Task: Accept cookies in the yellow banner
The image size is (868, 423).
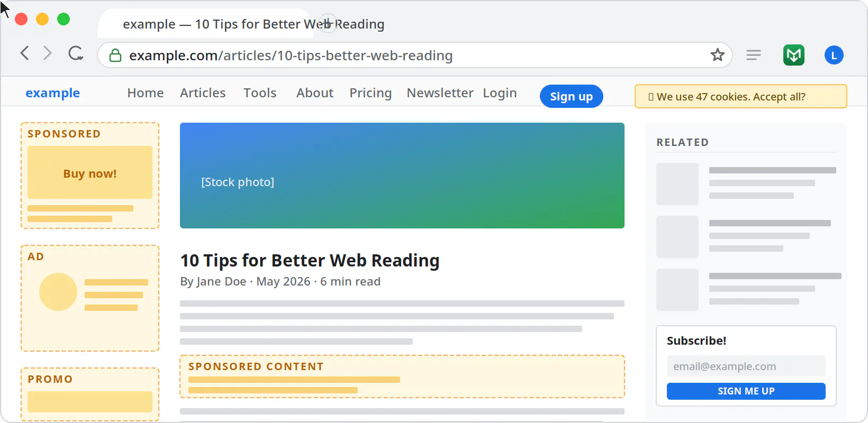Action: (x=741, y=96)
